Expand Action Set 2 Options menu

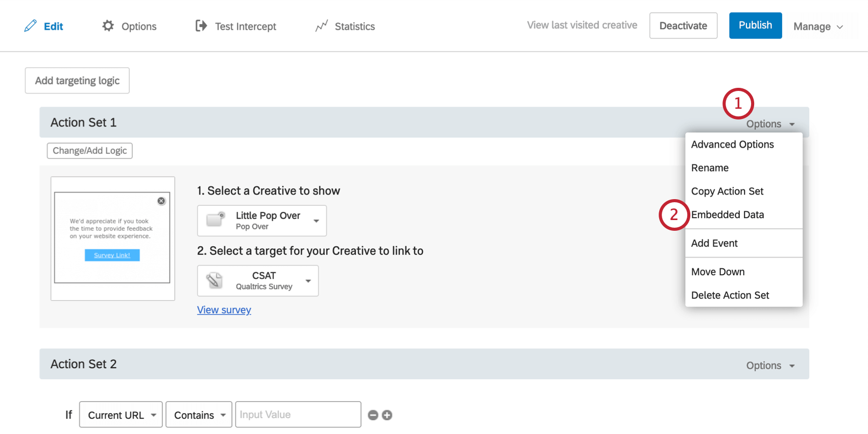click(x=770, y=366)
